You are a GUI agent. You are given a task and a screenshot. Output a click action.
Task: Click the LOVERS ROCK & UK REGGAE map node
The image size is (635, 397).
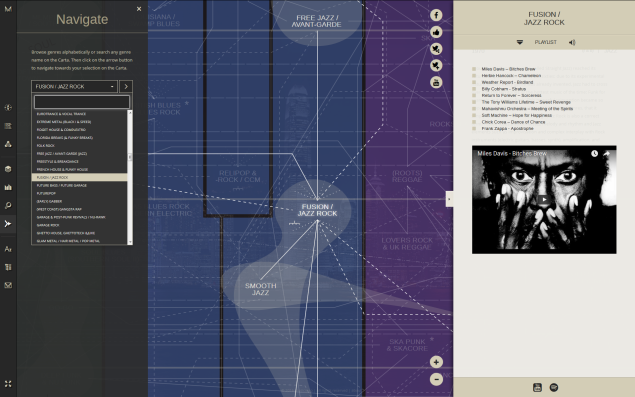407,243
